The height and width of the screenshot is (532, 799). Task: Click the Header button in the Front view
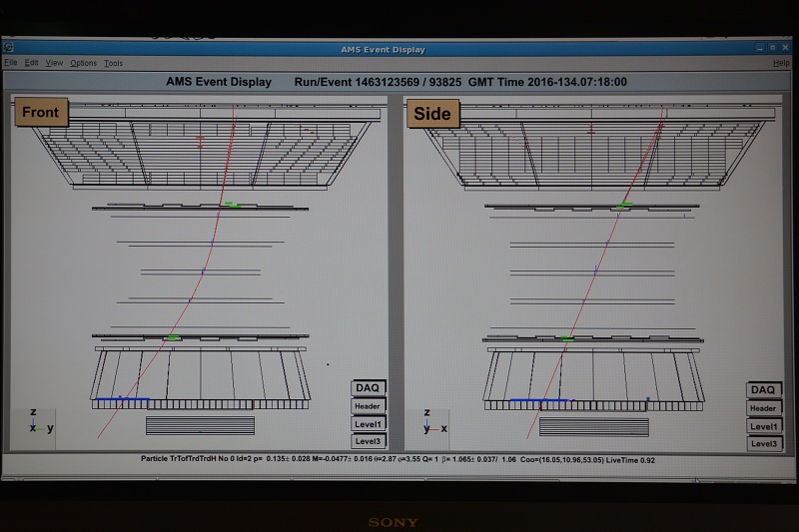pos(368,406)
